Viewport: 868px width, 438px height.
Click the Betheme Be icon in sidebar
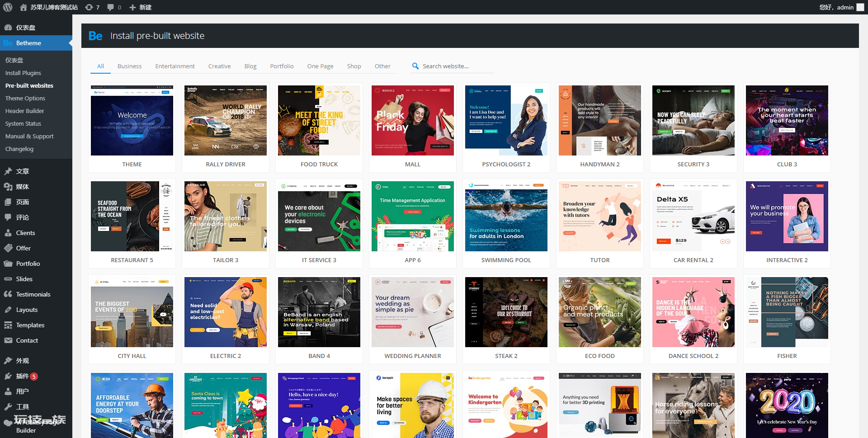[x=8, y=43]
